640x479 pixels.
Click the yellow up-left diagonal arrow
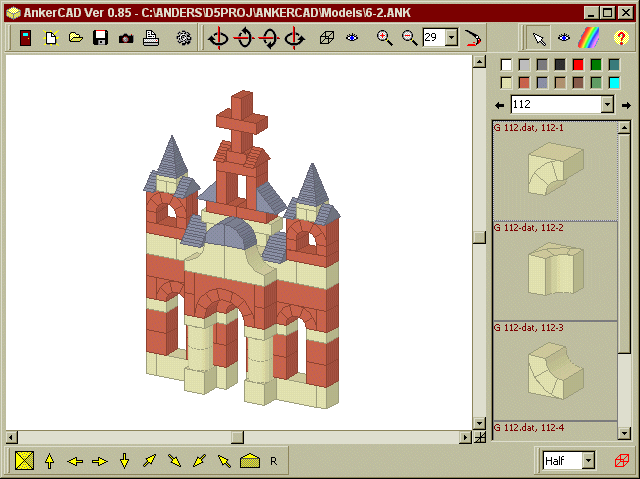(x=224, y=461)
